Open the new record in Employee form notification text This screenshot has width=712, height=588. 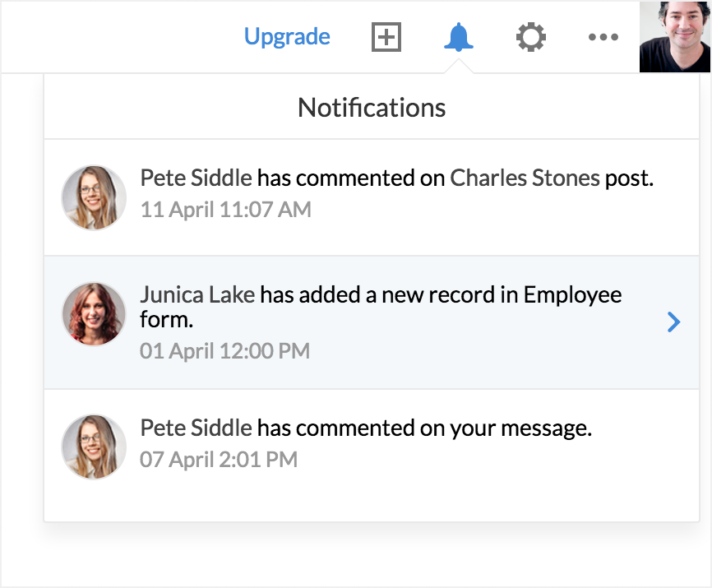pos(441,295)
